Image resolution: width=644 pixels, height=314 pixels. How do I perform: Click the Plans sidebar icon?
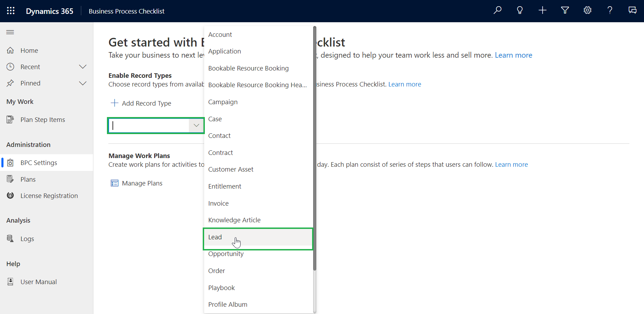click(x=10, y=179)
